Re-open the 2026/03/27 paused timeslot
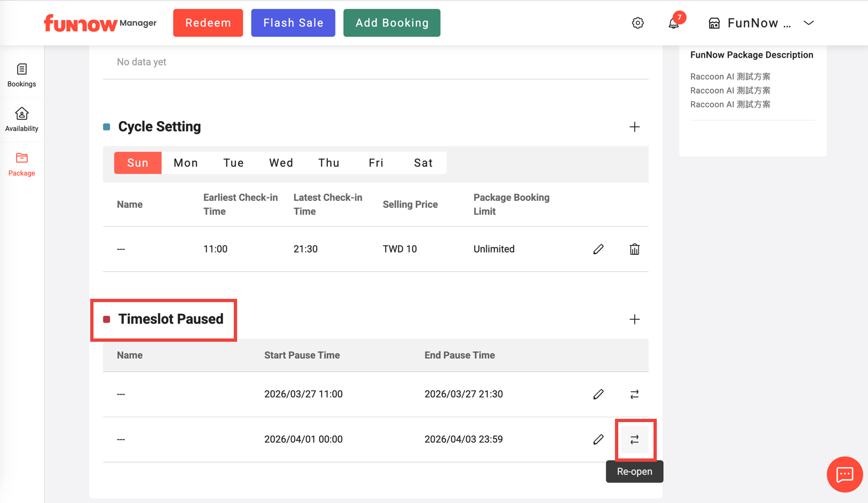This screenshot has height=503, width=868. click(x=634, y=395)
